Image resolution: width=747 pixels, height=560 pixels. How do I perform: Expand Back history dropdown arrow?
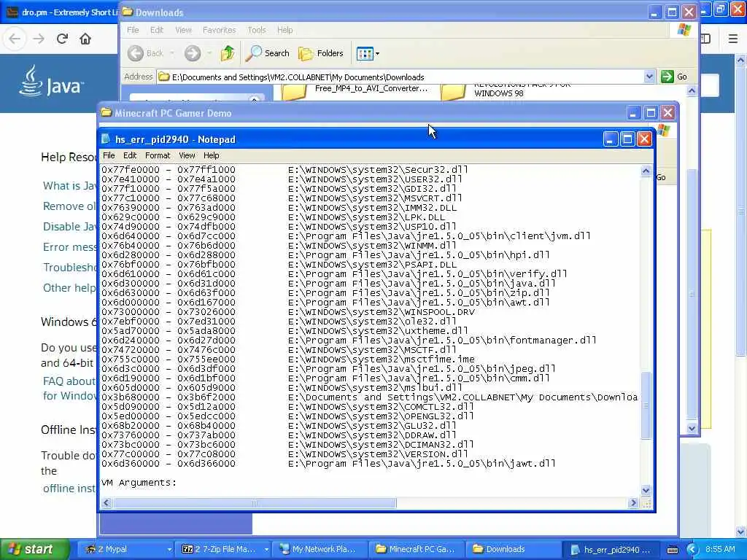pyautogui.click(x=171, y=53)
